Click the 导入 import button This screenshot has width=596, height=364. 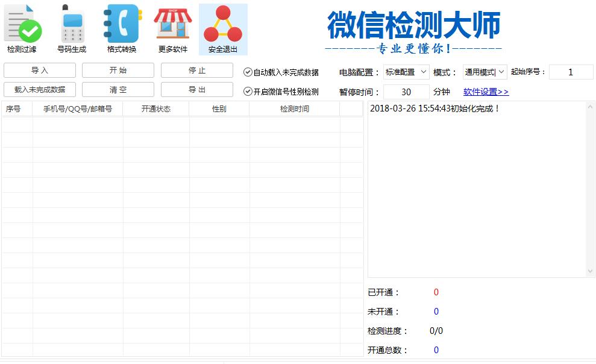tap(40, 71)
